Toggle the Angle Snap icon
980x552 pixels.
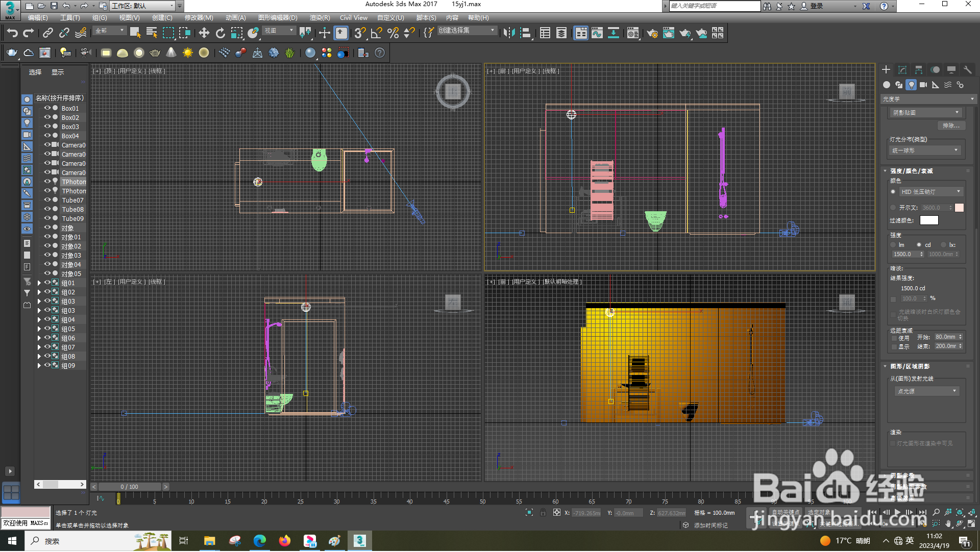377,33
